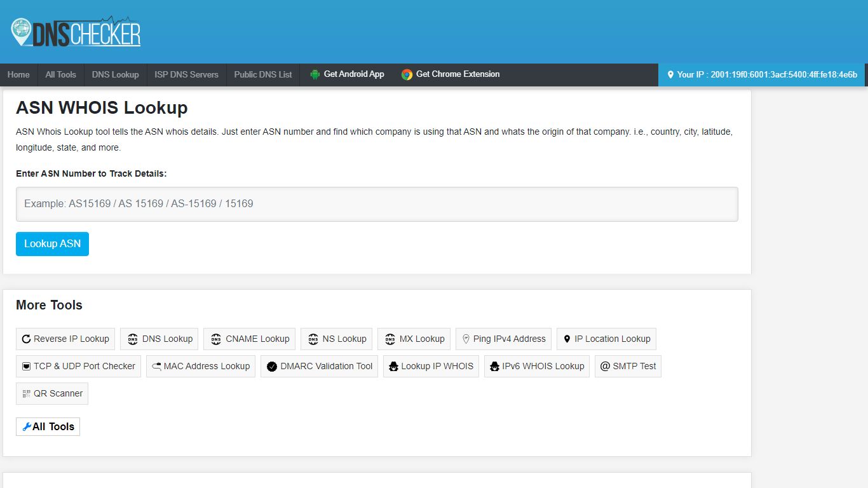Screen dimensions: 868x488
Task: Open the Lookup IP WHOIS tool
Action: click(431, 367)
